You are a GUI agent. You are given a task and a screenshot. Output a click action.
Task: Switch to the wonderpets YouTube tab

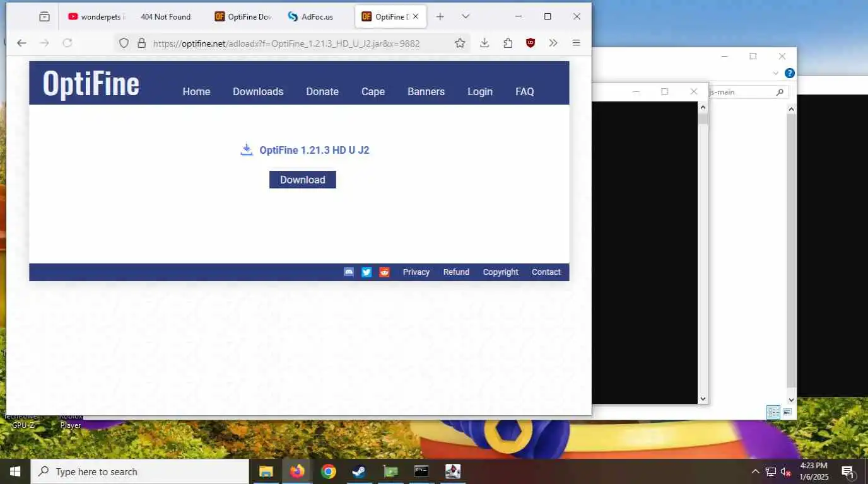pyautogui.click(x=97, y=17)
